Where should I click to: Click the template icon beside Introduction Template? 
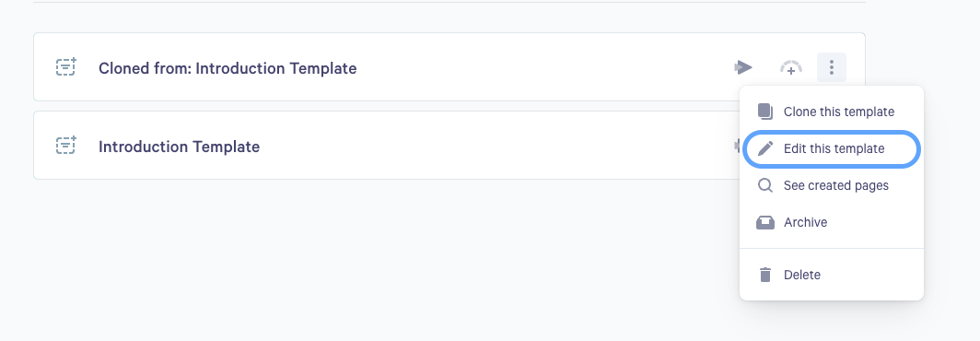coord(65,146)
